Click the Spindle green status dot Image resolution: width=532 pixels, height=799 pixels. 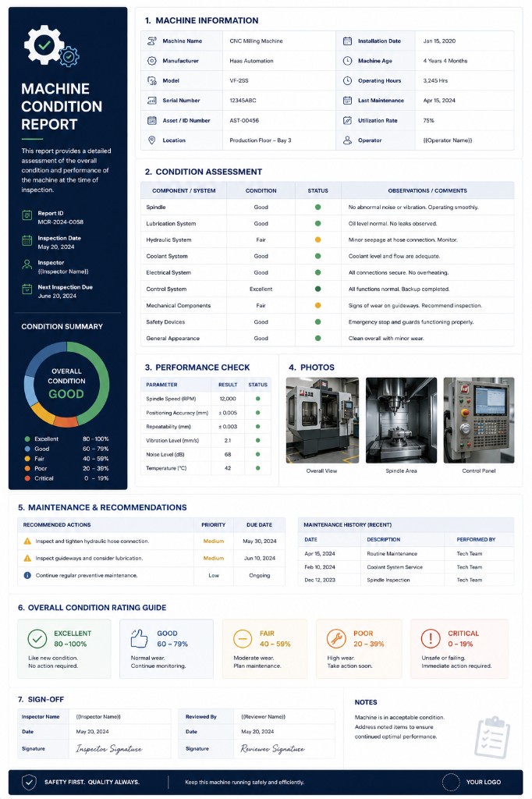[318, 208]
